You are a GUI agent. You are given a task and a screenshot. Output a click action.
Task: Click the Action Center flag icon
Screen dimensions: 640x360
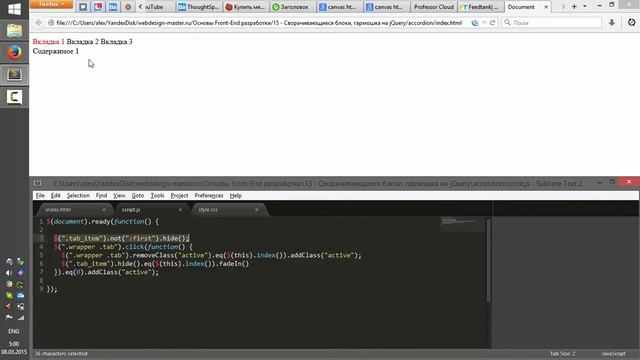(x=9, y=318)
